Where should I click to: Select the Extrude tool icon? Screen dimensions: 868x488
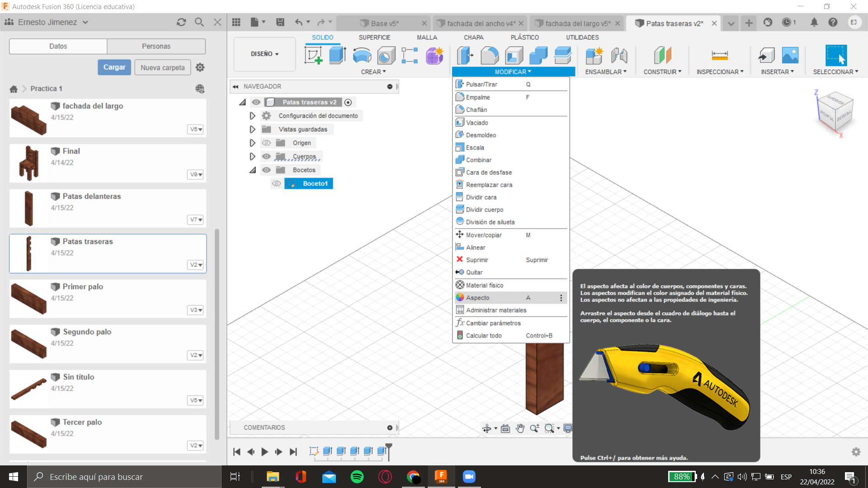pos(338,56)
